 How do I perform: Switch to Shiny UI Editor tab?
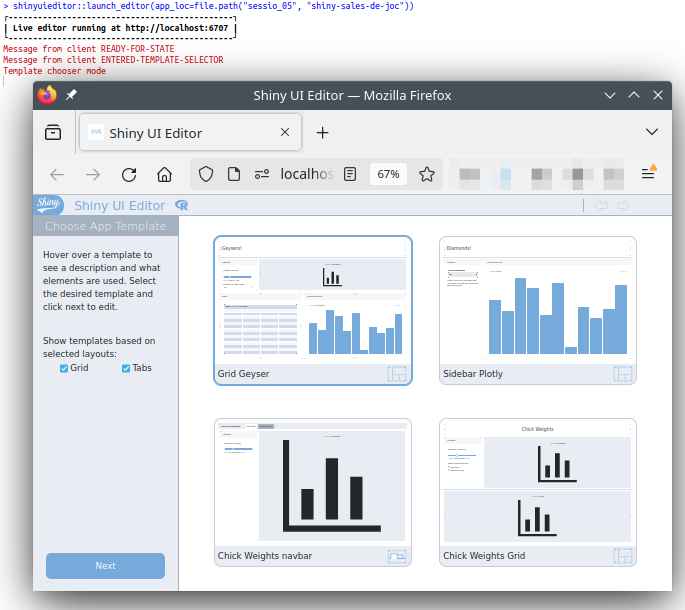180,132
